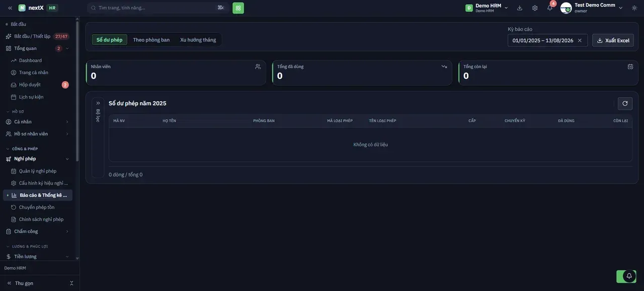Collapse sidebar with double-chevron icon at top
Screen dimensions: 644x291
10,8
